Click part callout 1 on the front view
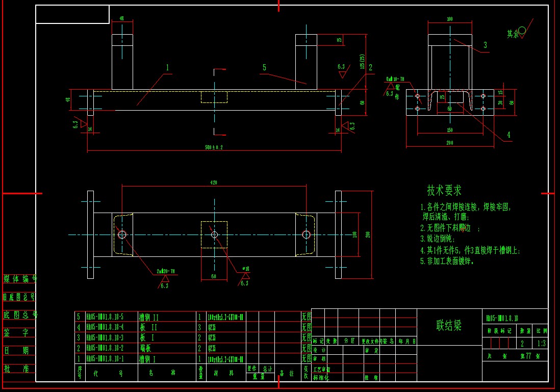The image size is (560, 392). click(x=167, y=67)
